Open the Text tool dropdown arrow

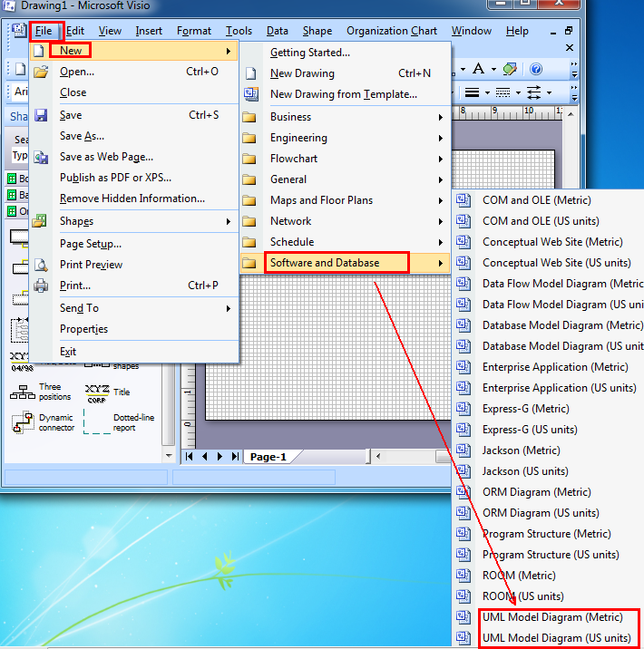[x=493, y=69]
